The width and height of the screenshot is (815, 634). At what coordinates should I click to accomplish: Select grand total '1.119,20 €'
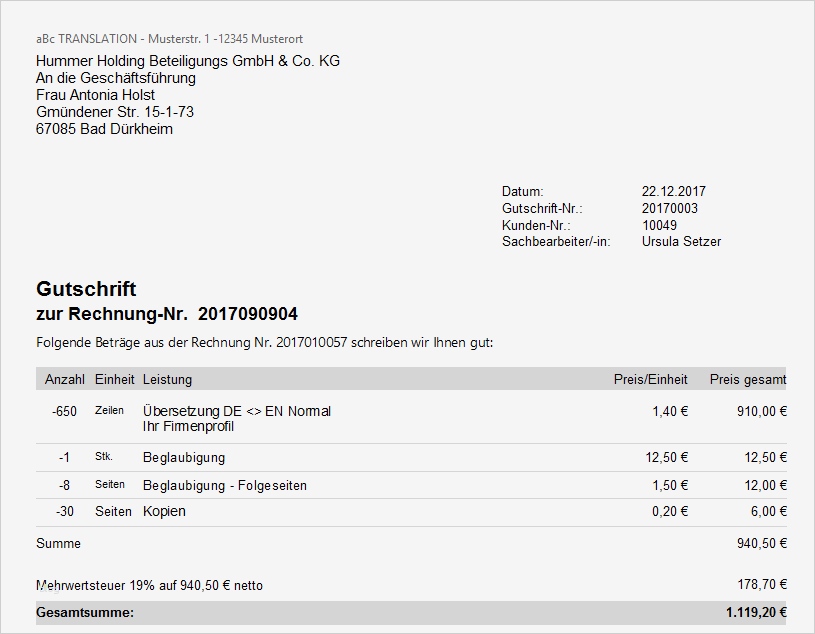tap(756, 613)
